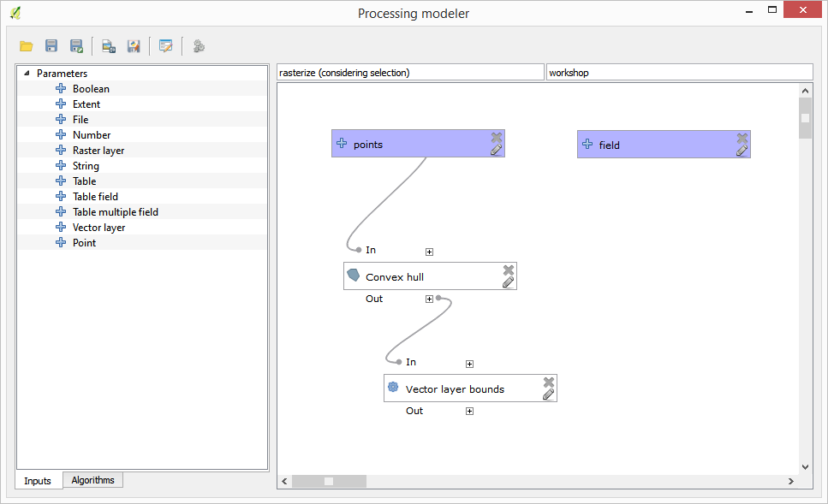Screen dimensions: 828x504
Task: Expand the Out section below Convex hull
Action: coord(429,299)
